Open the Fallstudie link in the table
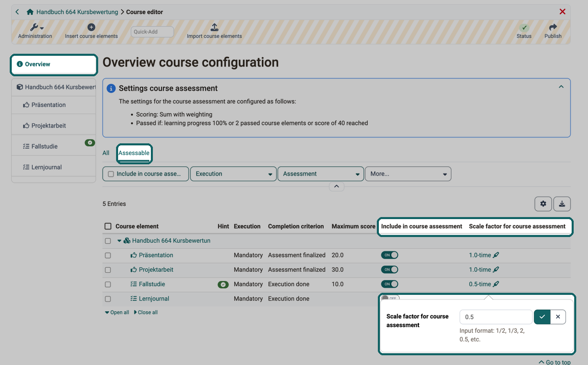Screen dimensions: 588x365 pos(152,284)
